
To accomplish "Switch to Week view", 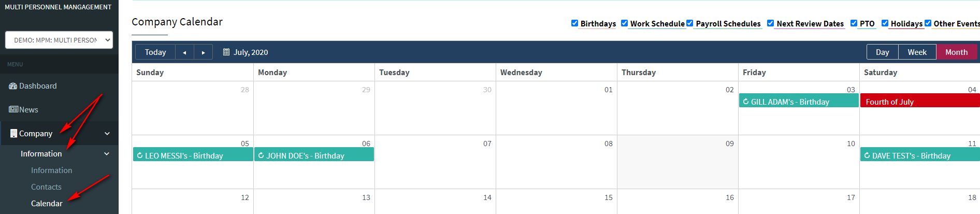I will coord(917,52).
